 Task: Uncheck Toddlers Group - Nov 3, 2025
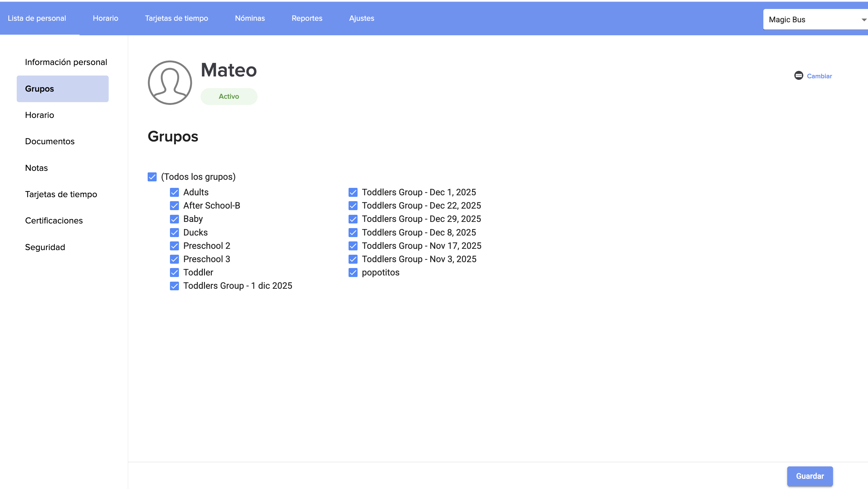[353, 259]
